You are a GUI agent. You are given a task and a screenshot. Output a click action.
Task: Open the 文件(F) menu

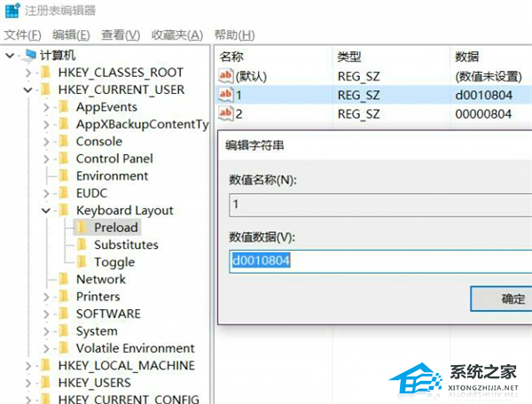click(x=23, y=35)
